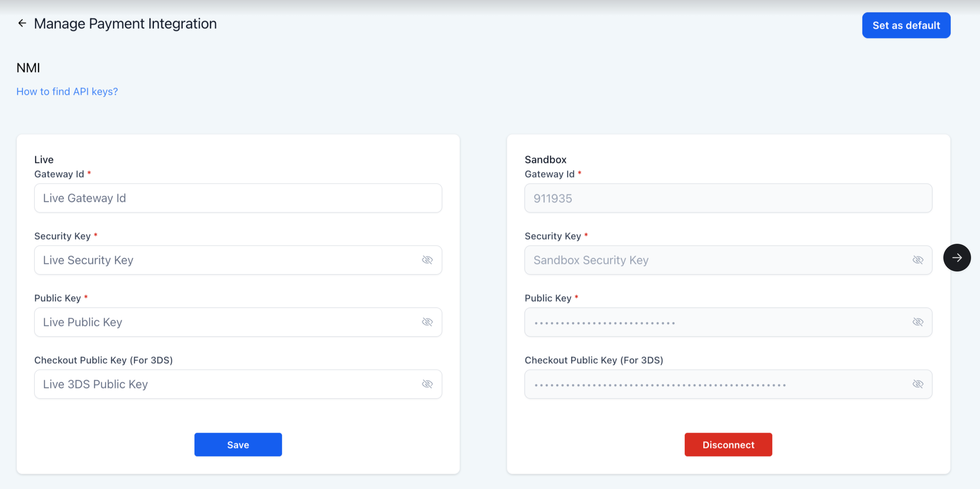Reveal the Live 3DS Public Key

tap(427, 384)
